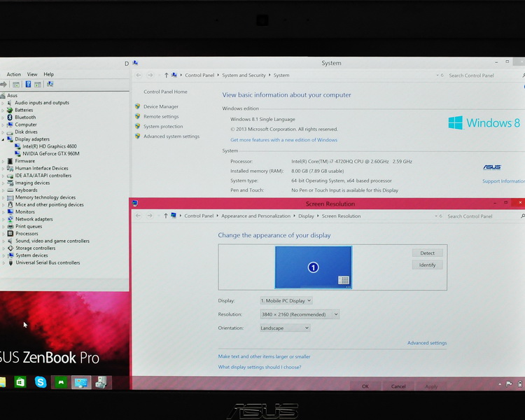Select Intel(R) HD Graphics 4600 device
Image resolution: width=525 pixels, height=420 pixels.
[50, 146]
